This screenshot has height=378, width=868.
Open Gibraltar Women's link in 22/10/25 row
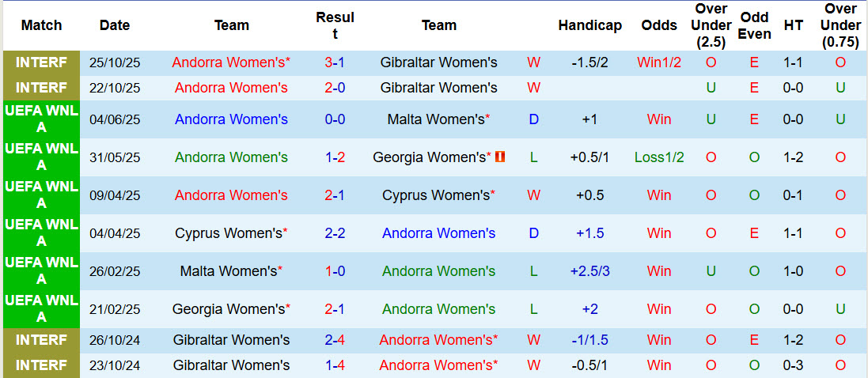pyautogui.click(x=438, y=88)
